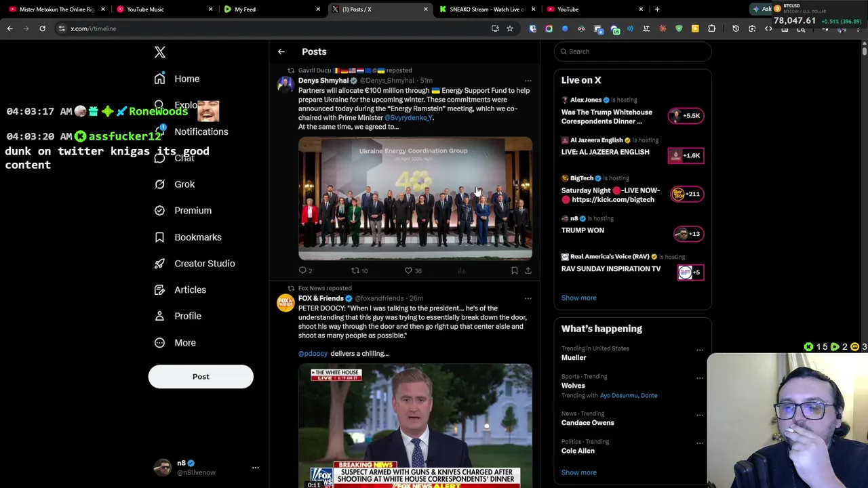Open options dots for Wolves trend
Viewport: 868px width, 488px height.
click(x=699, y=378)
